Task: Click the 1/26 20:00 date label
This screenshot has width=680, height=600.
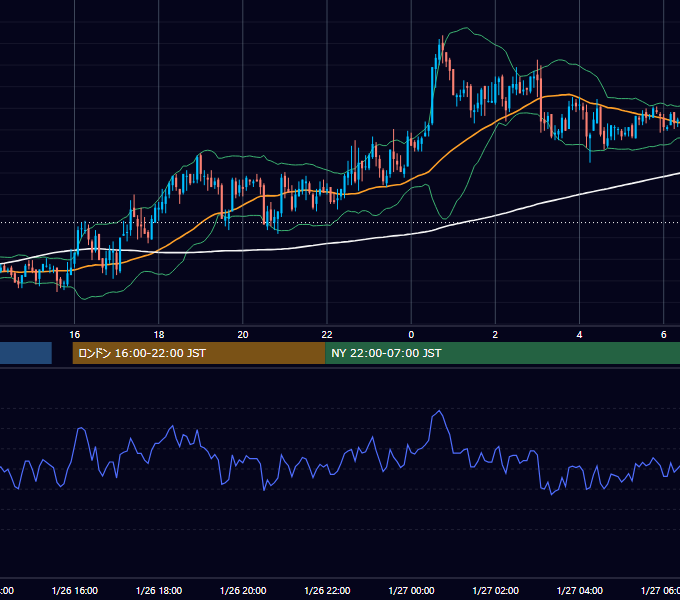Action: 243,591
